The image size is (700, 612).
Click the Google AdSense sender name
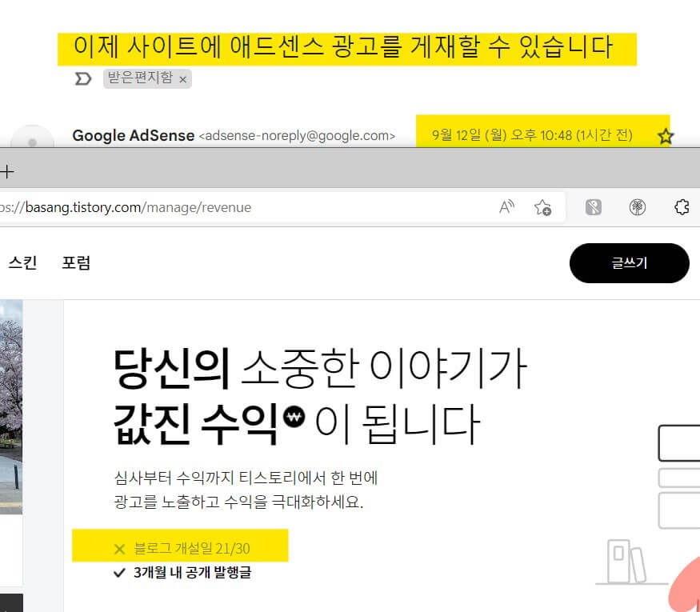134,135
